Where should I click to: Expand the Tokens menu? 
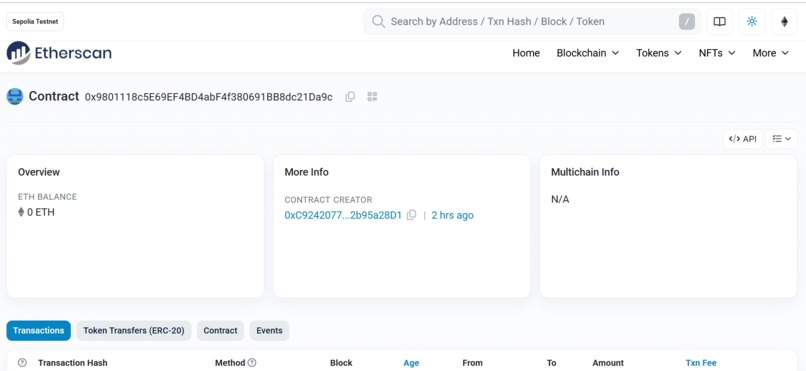(x=659, y=53)
